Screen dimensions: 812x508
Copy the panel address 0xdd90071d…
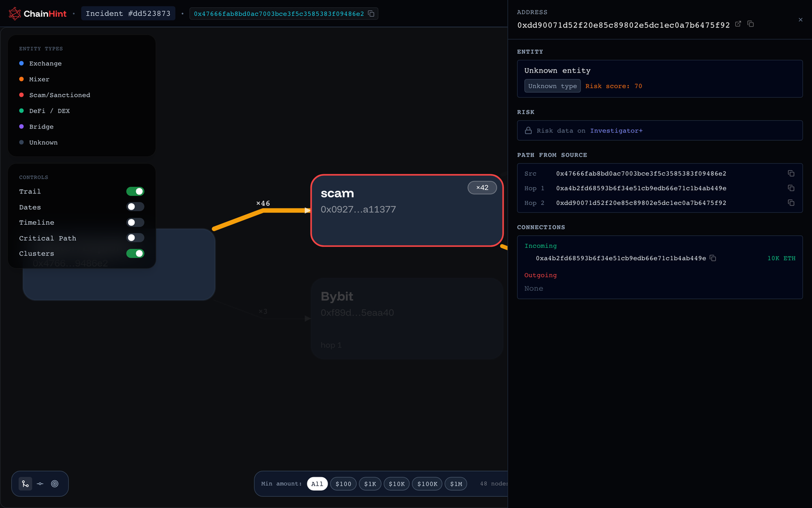[x=751, y=24]
